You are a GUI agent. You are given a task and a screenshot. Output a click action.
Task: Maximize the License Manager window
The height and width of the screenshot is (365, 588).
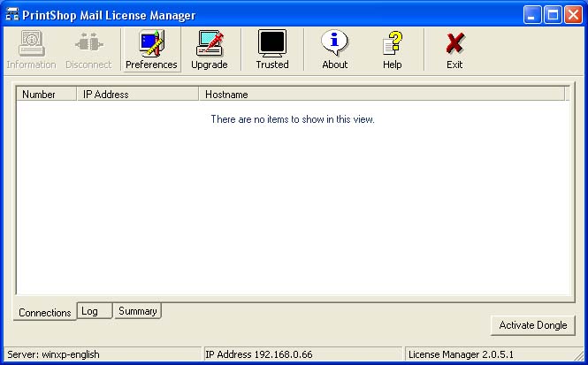[x=554, y=15]
